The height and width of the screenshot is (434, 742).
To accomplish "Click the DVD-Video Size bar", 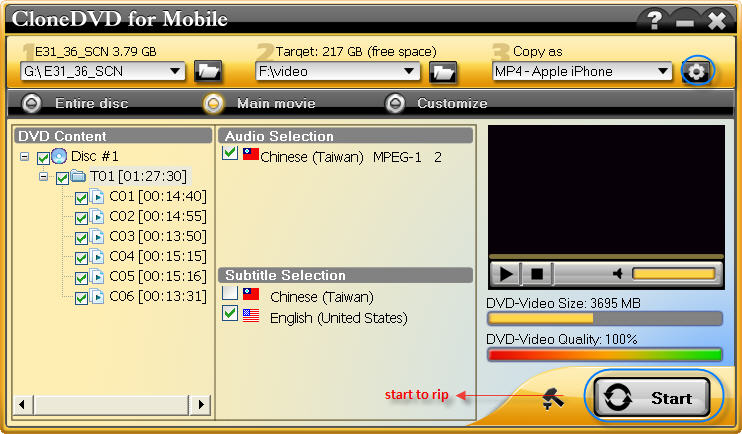I will coord(605,319).
